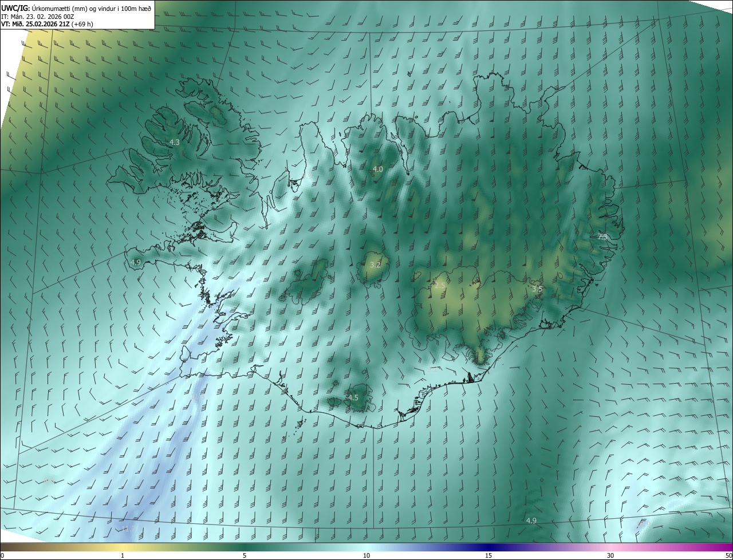Click the 4.3 value on the Westfjords
733x560 pixels.
click(x=175, y=142)
